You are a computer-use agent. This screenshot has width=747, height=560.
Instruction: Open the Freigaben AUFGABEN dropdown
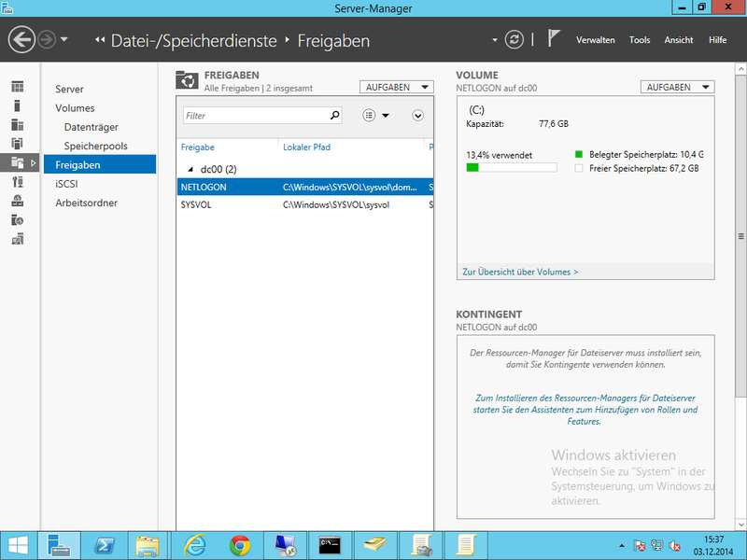coord(397,87)
